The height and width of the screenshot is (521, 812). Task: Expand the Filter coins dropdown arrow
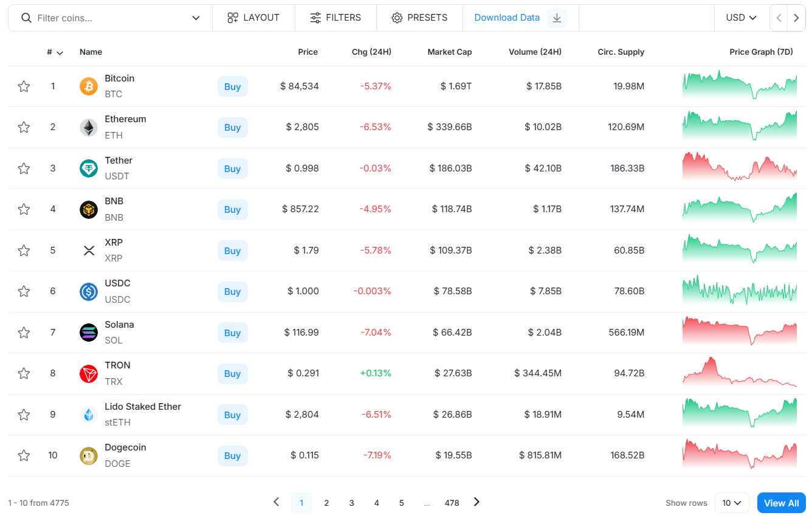pos(196,18)
